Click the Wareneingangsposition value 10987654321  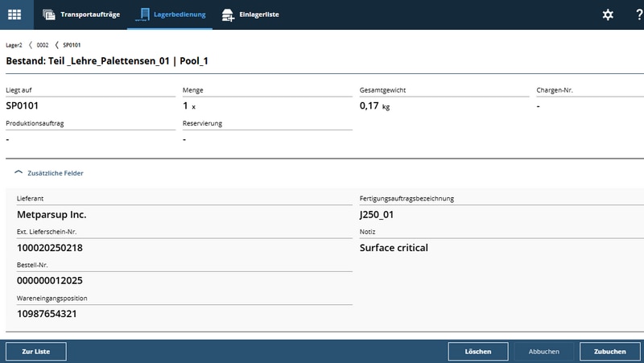47,314
